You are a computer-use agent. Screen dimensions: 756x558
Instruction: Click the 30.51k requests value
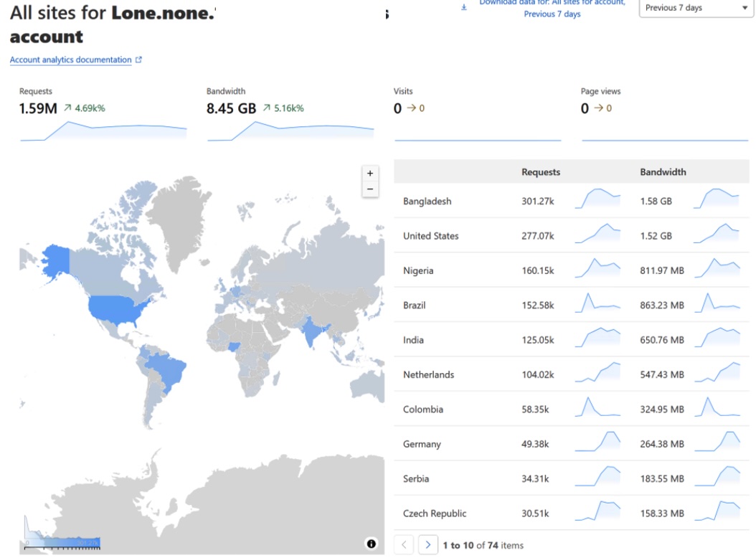535,514
